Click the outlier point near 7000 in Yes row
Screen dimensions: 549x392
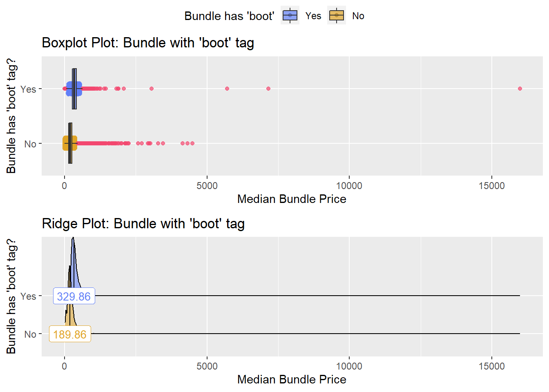point(268,89)
